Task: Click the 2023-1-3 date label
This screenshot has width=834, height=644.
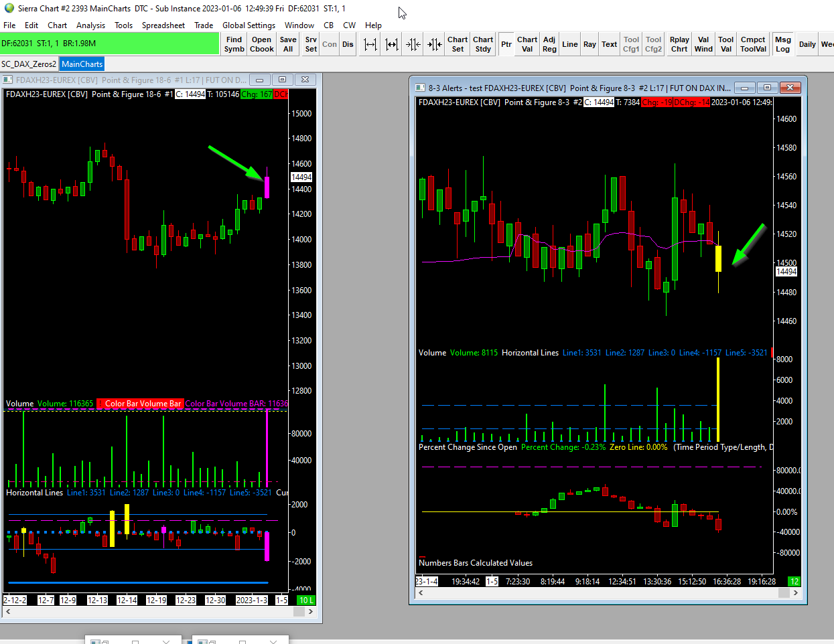Action: (253, 600)
